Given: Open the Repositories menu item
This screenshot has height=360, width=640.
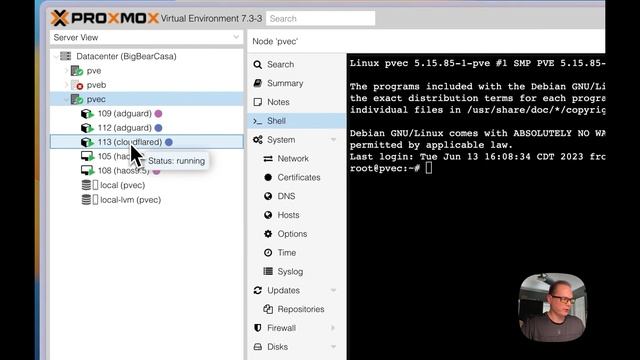Looking at the screenshot, I should (297, 309).
